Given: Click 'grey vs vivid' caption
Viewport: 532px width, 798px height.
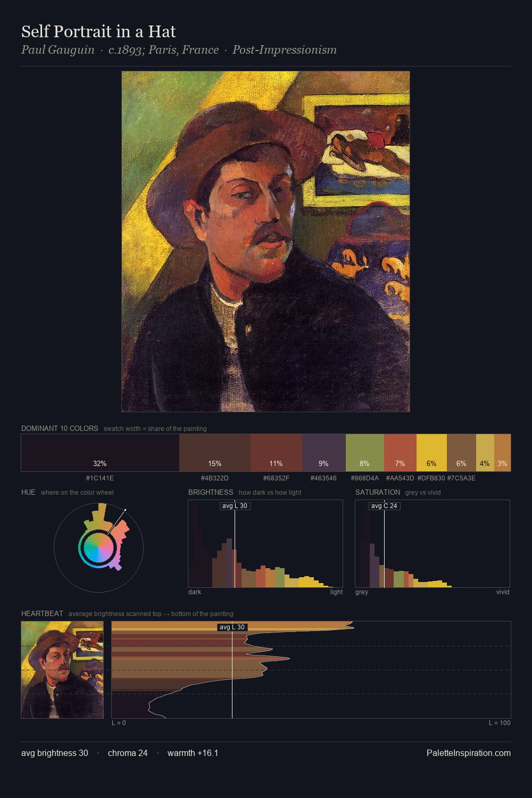Looking at the screenshot, I should [x=423, y=493].
